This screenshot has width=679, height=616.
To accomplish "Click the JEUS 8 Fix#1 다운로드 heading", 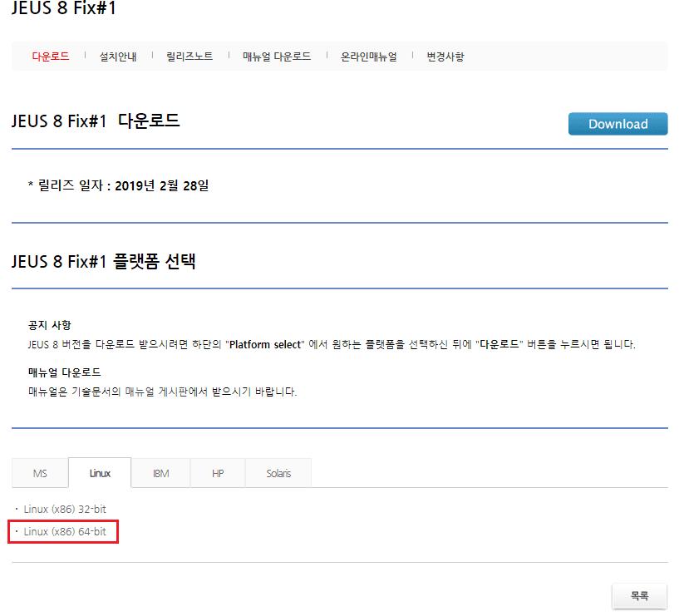I will coord(96,121).
